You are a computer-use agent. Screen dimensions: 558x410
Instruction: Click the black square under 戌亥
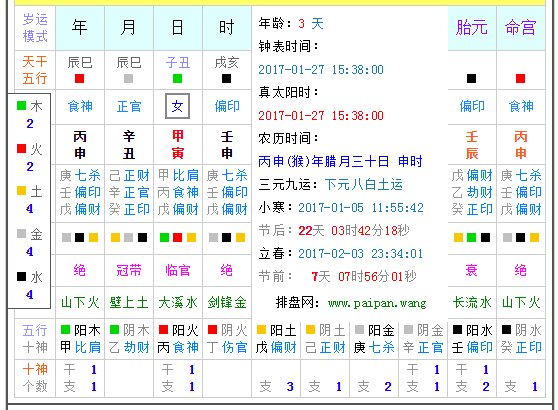click(x=226, y=78)
